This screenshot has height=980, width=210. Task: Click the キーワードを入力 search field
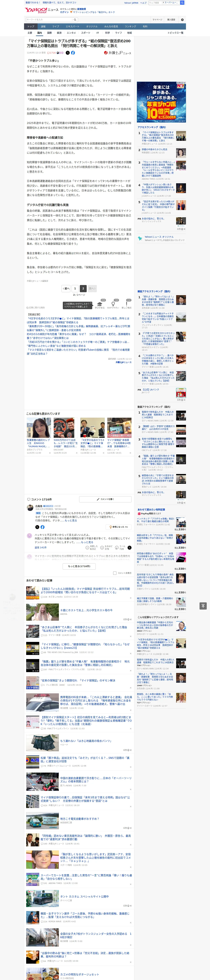click(x=49, y=20)
